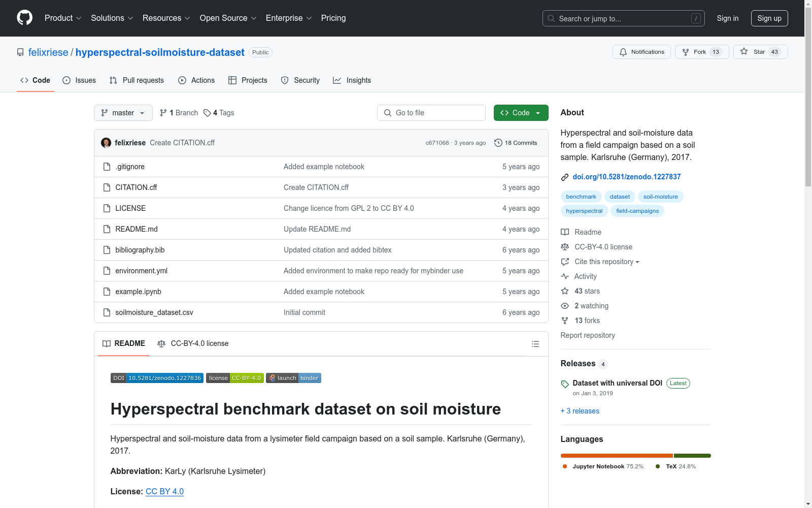This screenshot has height=508, width=812.
Task: Open the Insights tab
Action: tap(352, 80)
